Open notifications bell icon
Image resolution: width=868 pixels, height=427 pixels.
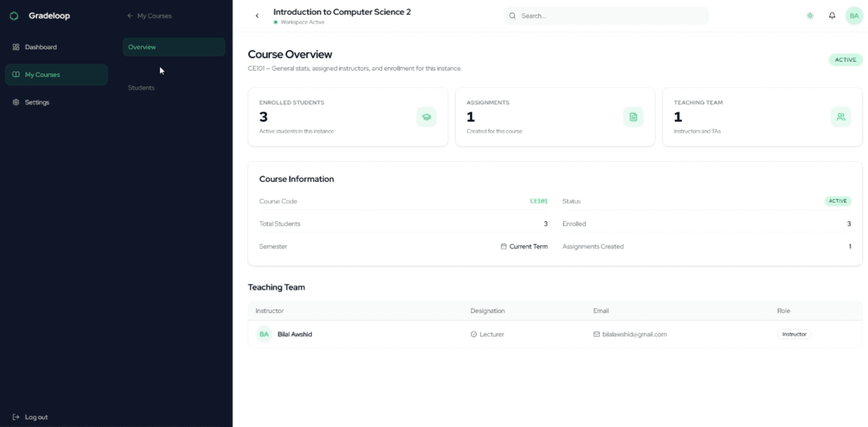(832, 16)
